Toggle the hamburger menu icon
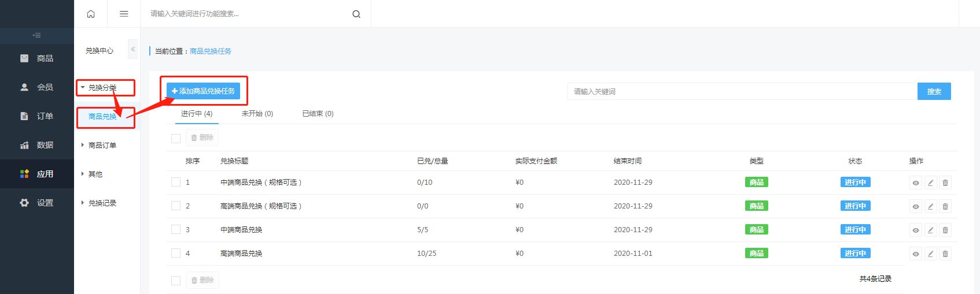 [x=124, y=14]
